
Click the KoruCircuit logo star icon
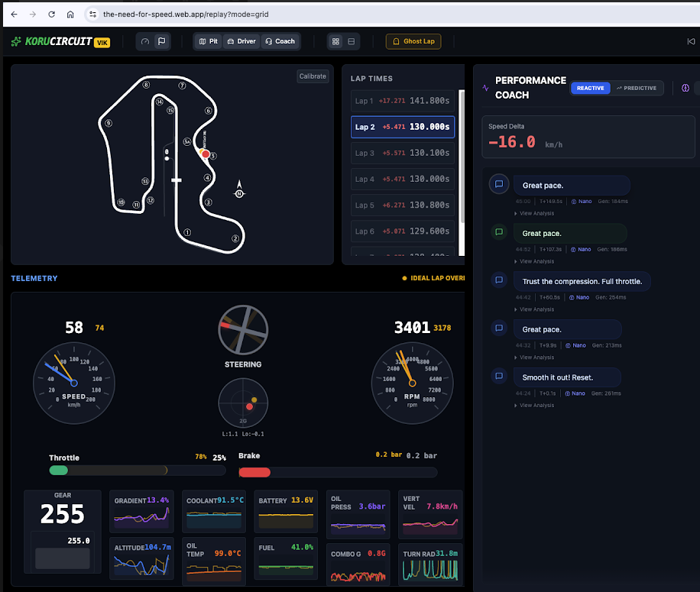(16, 41)
